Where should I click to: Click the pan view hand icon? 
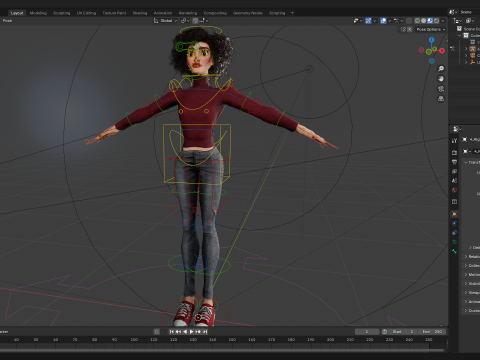coord(441,79)
